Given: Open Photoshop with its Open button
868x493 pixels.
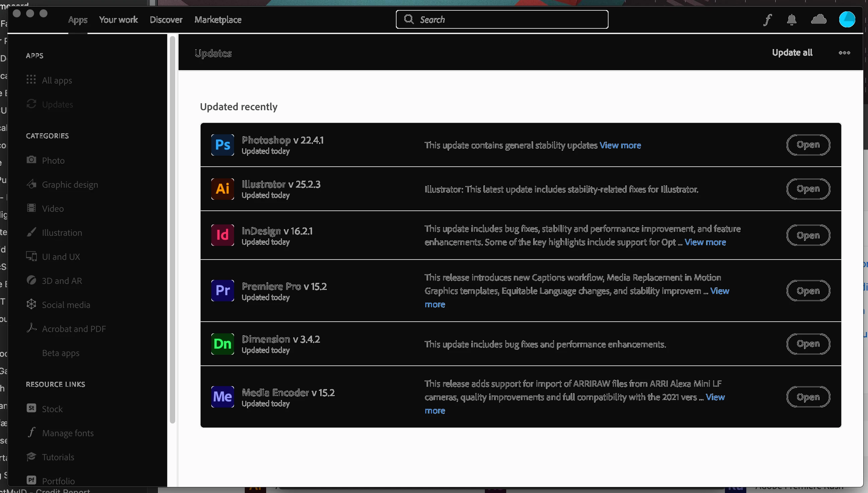Looking at the screenshot, I should (x=808, y=145).
